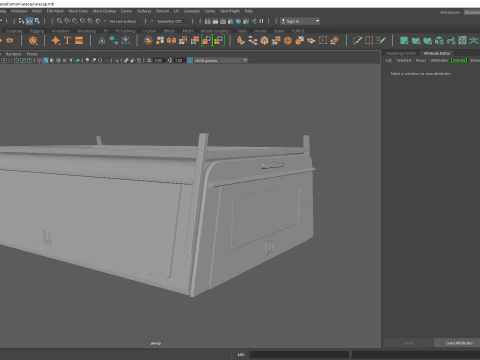Select the pencil Multi-Cut shelf icon
The width and height of the screenshot is (480, 360).
pos(357,40)
